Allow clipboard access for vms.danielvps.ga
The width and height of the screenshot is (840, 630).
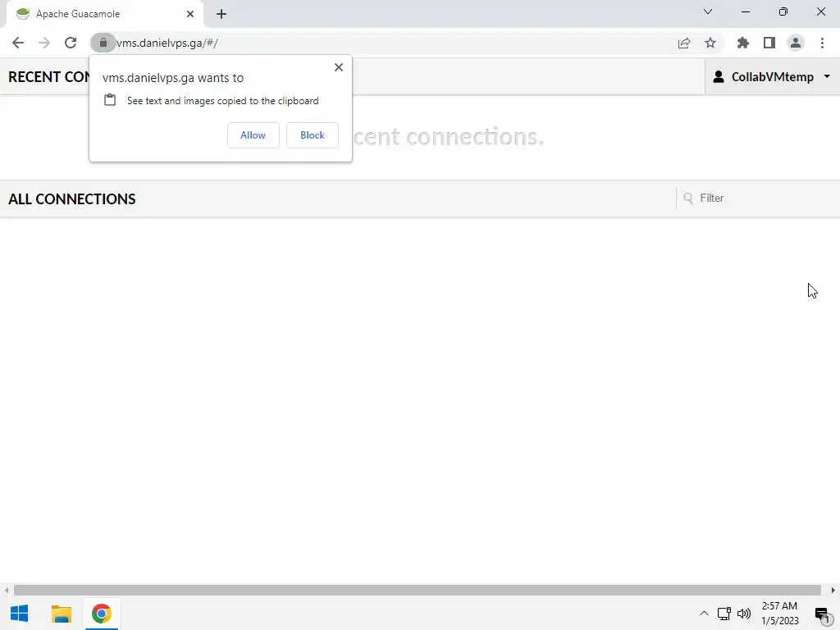[x=253, y=135]
